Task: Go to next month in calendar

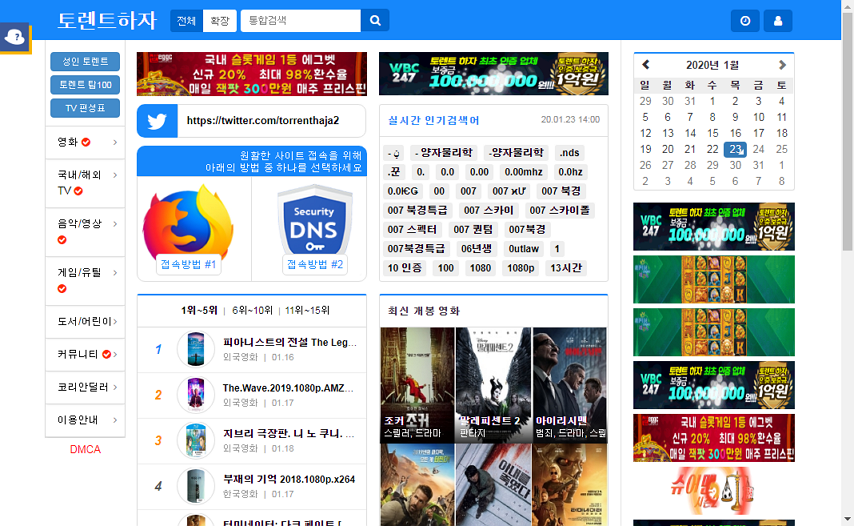Action: point(782,65)
